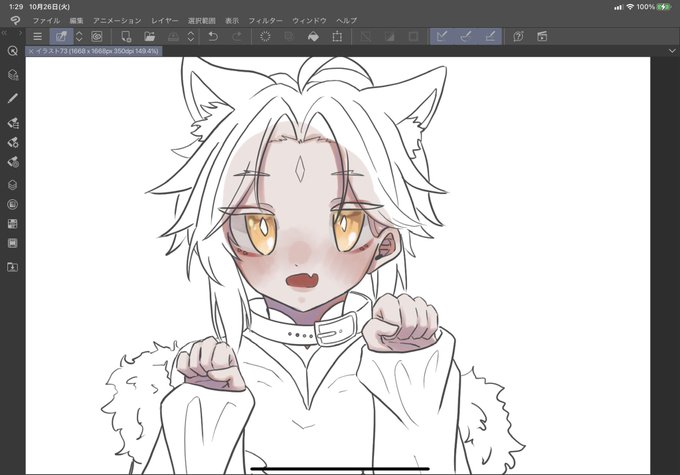Image resolution: width=680 pixels, height=475 pixels.
Task: Expand the up-down arrows beside save icon
Action: (x=191, y=37)
